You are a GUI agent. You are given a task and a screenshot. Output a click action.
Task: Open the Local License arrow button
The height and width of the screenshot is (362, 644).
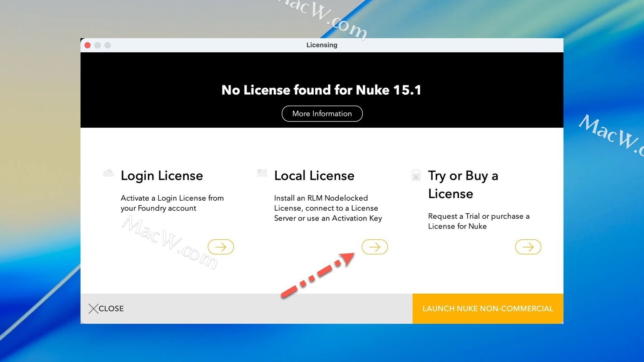(375, 247)
